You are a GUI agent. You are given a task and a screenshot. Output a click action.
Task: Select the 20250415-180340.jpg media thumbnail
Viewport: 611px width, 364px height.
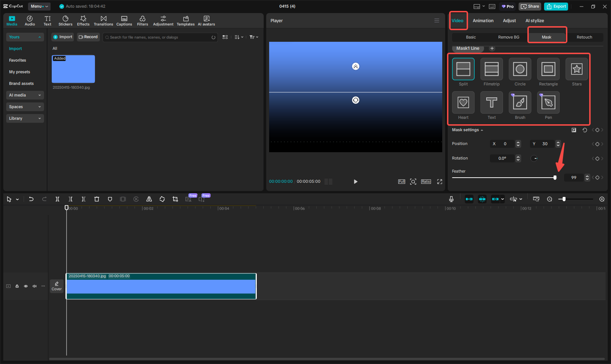(73, 69)
